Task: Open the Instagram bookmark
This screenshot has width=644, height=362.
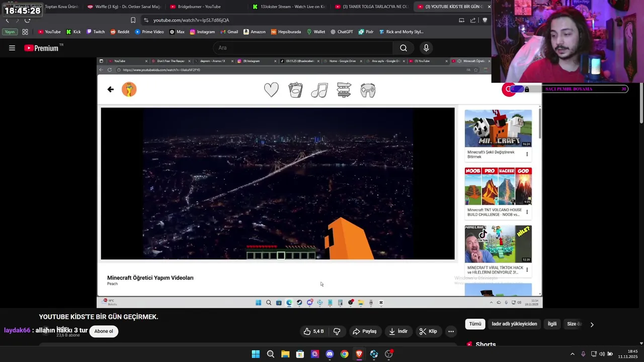Action: (202, 32)
